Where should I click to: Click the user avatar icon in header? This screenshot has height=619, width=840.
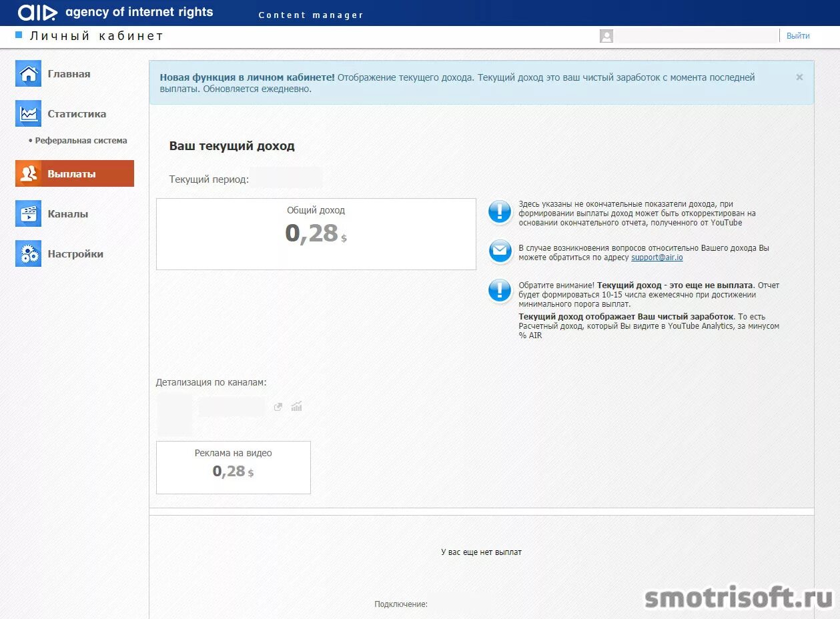[606, 36]
